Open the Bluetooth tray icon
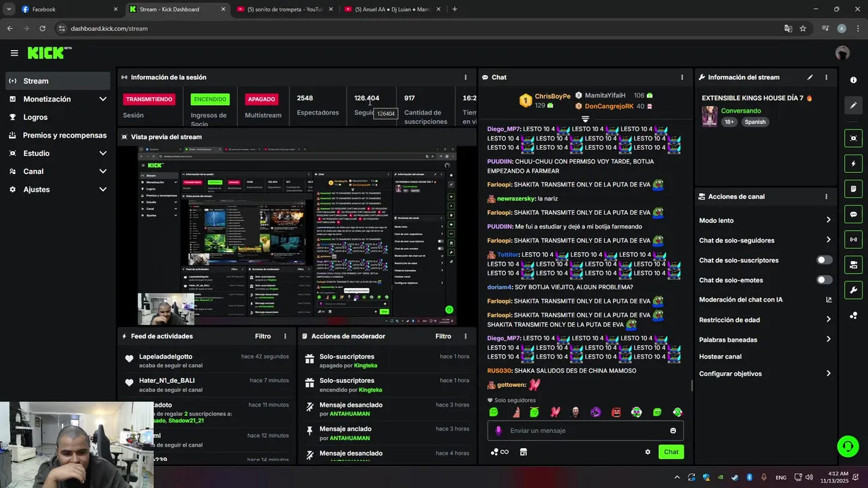The height and width of the screenshot is (488, 868). click(749, 477)
